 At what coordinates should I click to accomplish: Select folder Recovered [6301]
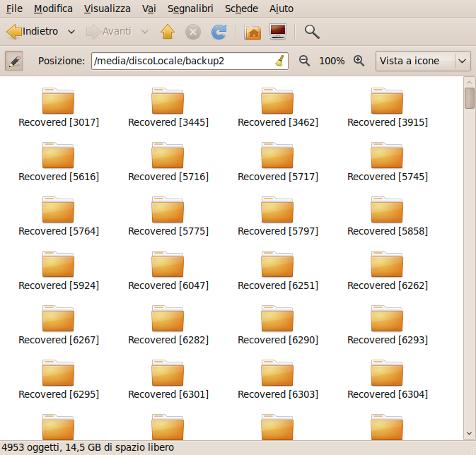click(168, 380)
